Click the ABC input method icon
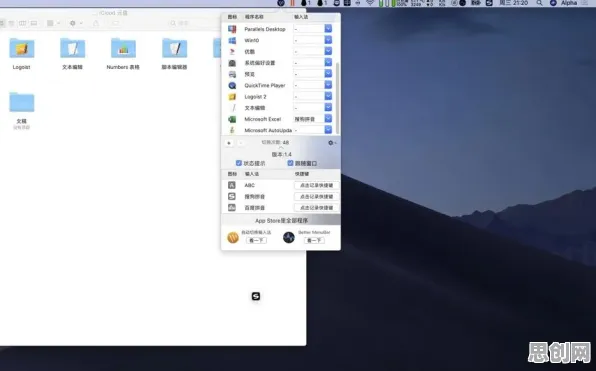Image resolution: width=596 pixels, height=371 pixels. point(232,185)
